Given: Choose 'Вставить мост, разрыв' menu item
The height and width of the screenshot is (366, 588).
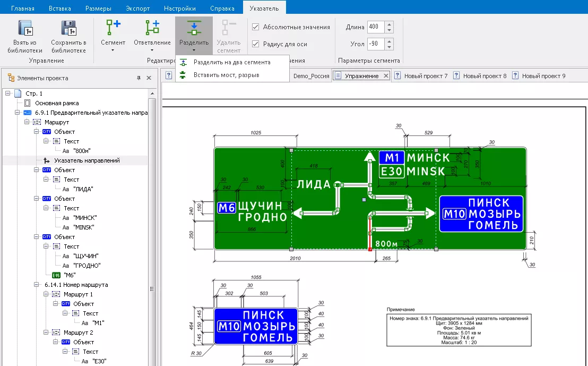Looking at the screenshot, I should coord(226,75).
